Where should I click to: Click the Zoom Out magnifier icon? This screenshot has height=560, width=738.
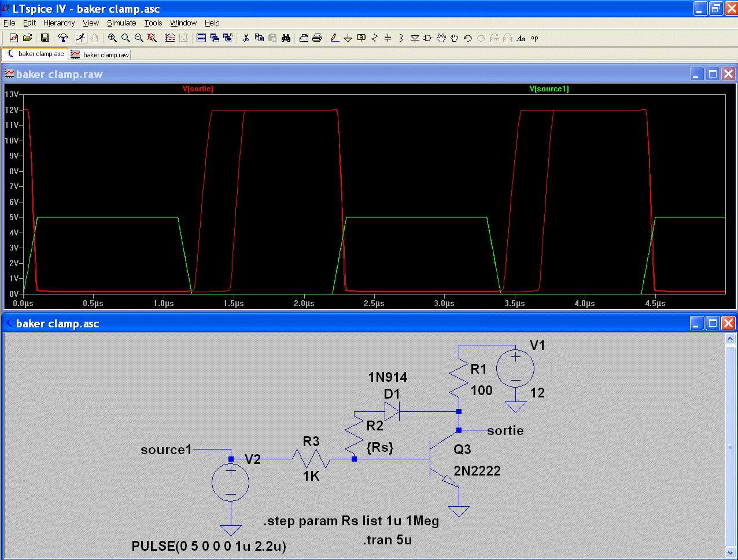[139, 38]
